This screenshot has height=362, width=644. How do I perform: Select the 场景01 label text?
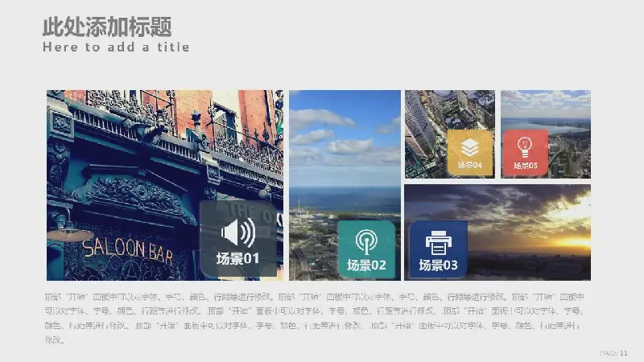[x=237, y=258]
